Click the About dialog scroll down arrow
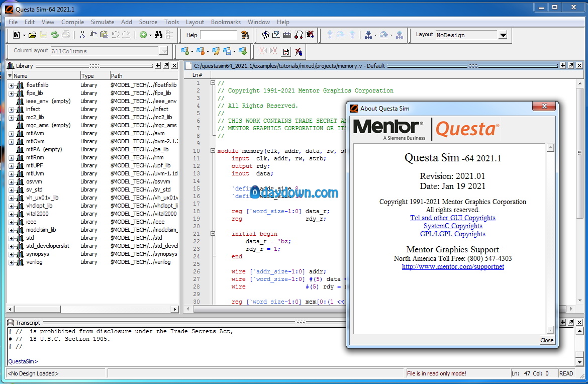Viewport: 588px width, 384px height. (550, 330)
